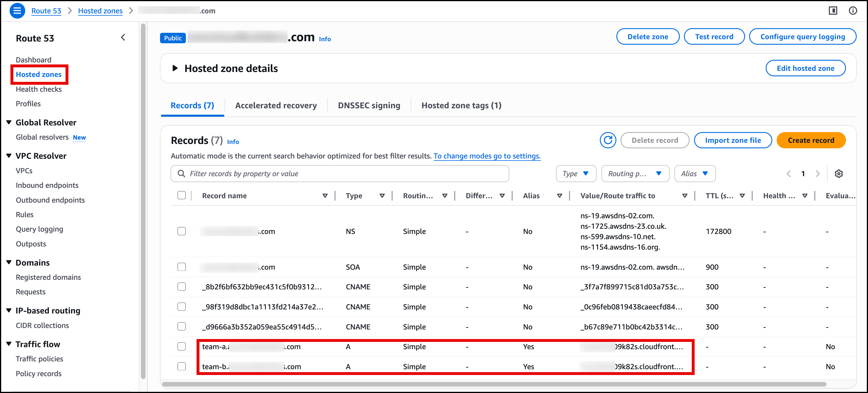Open the split panel layout icon
This screenshot has width=868, height=393.
(834, 10)
